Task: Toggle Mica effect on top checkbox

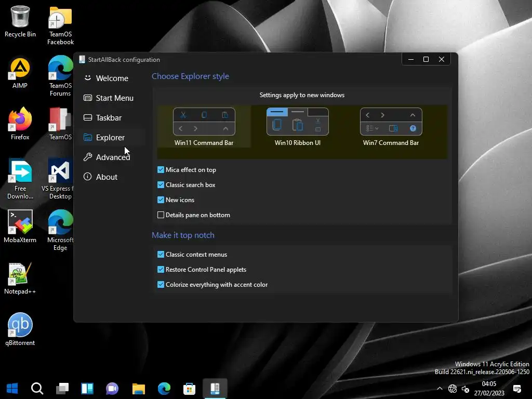Action: point(161,170)
